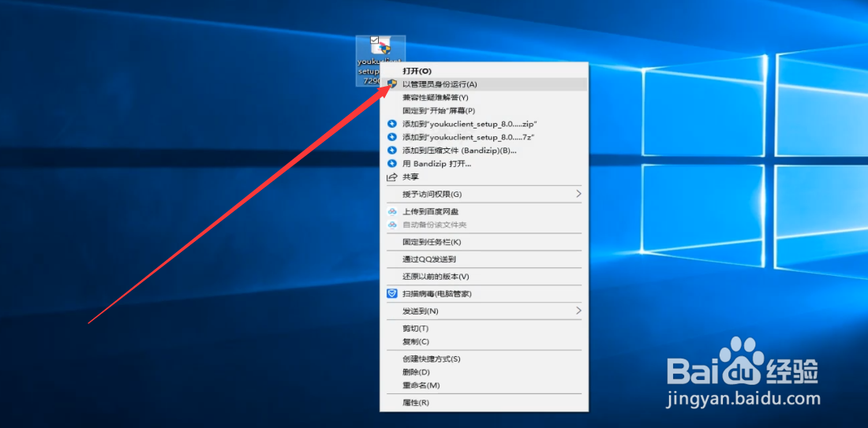Image resolution: width=868 pixels, height=428 pixels.
Task: Add to youkuclient_setup_8.0....zip archive
Action: [x=483, y=124]
